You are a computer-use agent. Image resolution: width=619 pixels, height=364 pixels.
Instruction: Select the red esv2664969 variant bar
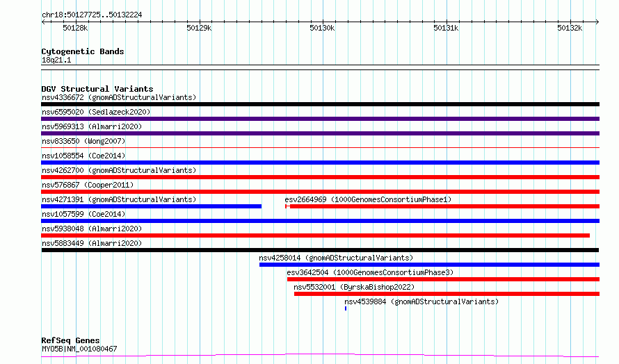pos(442,206)
